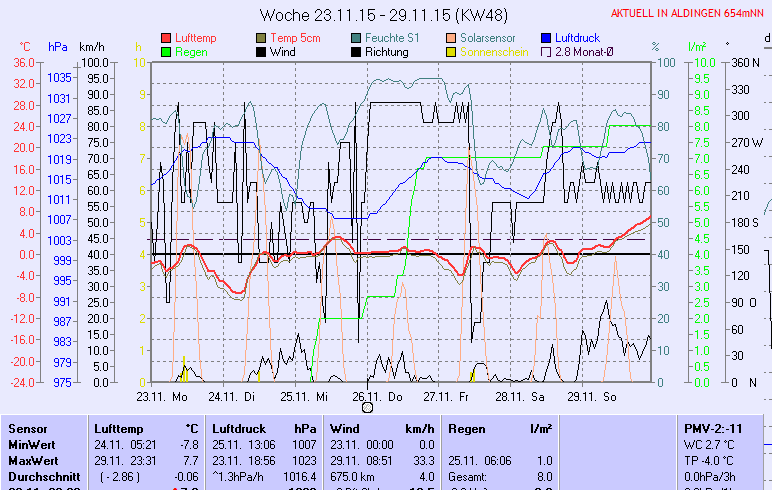Click the red Lufttemp legend swatch

click(x=166, y=37)
